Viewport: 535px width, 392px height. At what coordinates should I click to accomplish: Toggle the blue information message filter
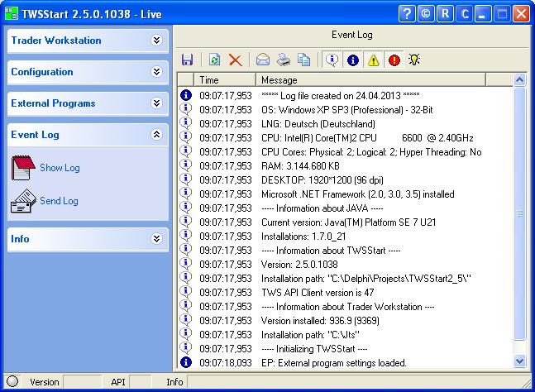point(353,60)
